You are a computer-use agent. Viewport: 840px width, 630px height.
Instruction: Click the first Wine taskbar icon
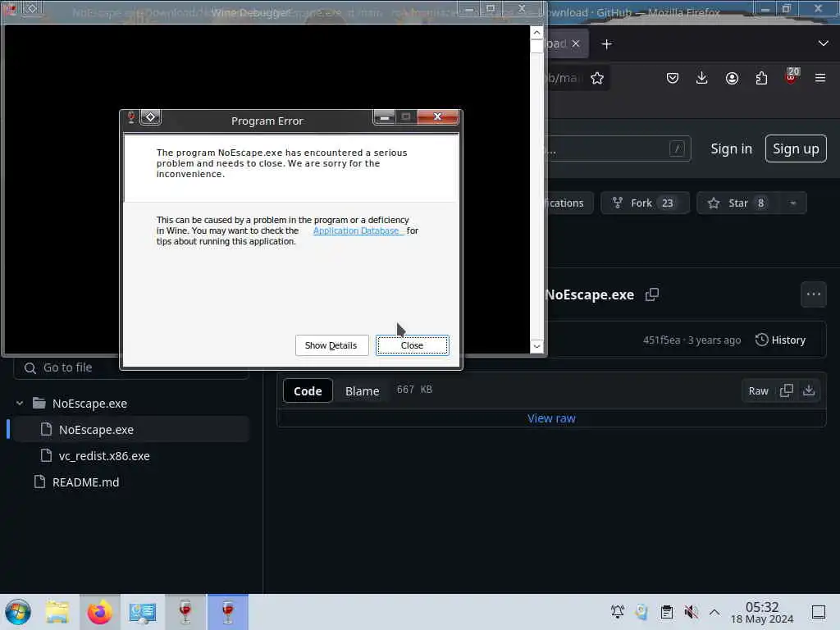(x=185, y=612)
